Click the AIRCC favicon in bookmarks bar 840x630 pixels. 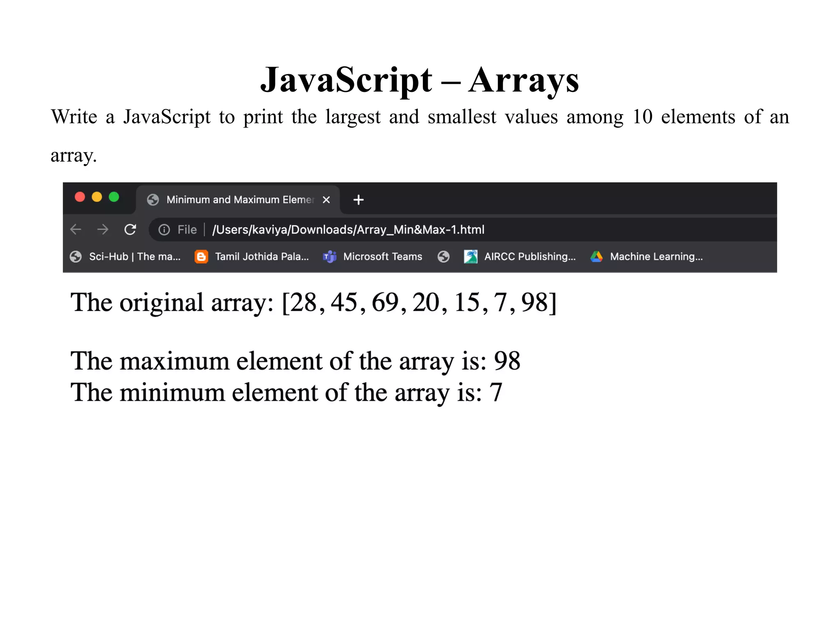[470, 257]
